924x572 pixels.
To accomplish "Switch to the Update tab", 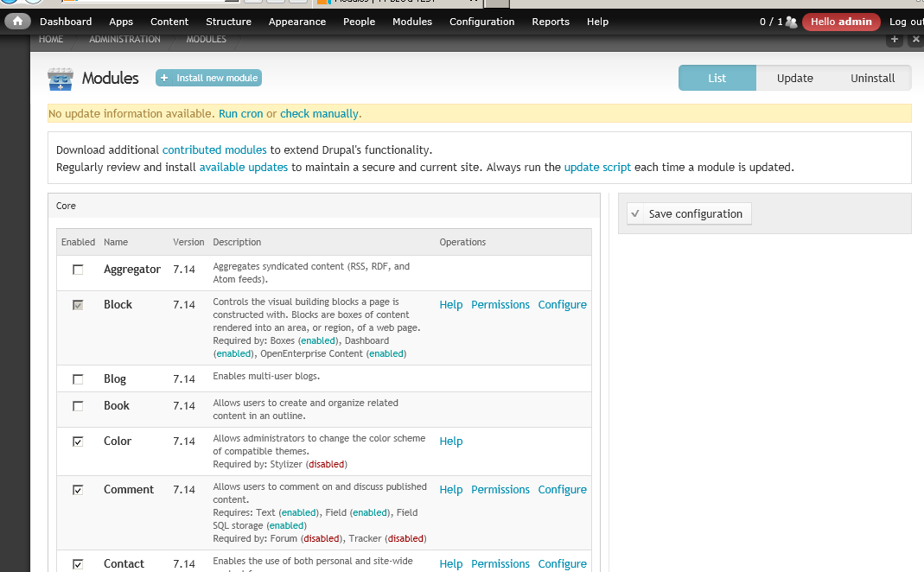I will pos(795,78).
